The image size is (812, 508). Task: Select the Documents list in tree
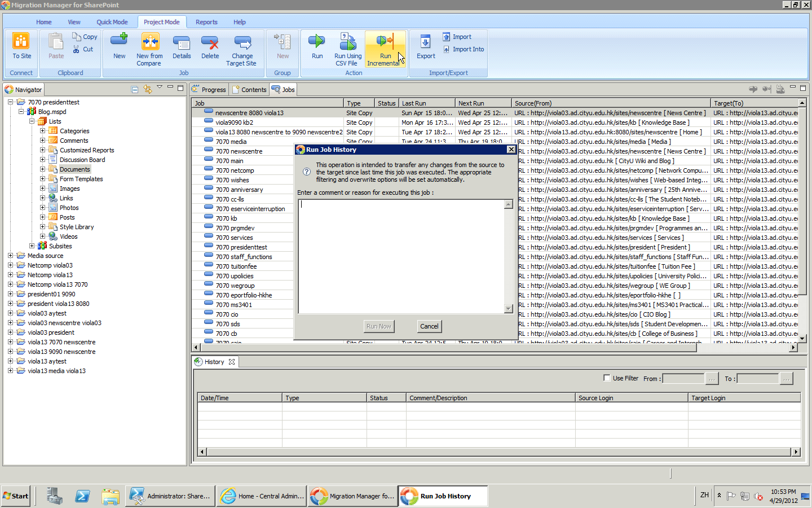point(74,169)
